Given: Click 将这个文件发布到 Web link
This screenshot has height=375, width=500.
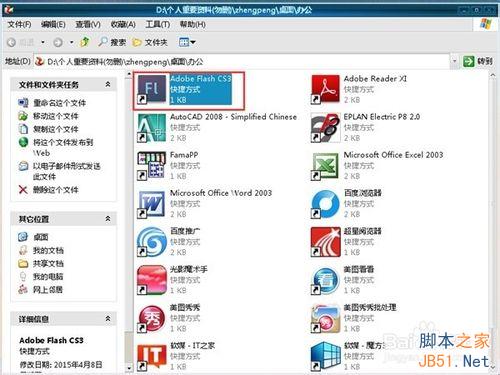Looking at the screenshot, I should point(63,147).
